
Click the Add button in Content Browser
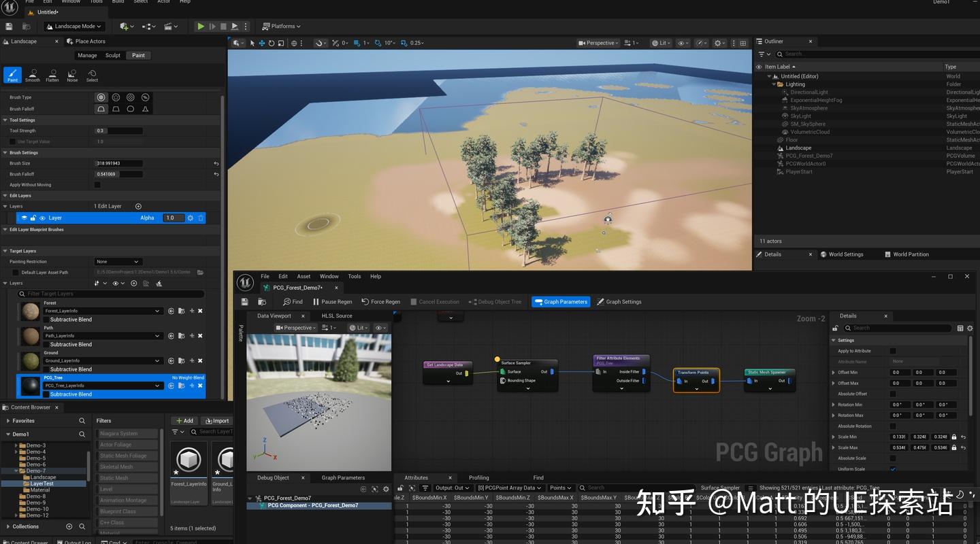click(x=184, y=421)
